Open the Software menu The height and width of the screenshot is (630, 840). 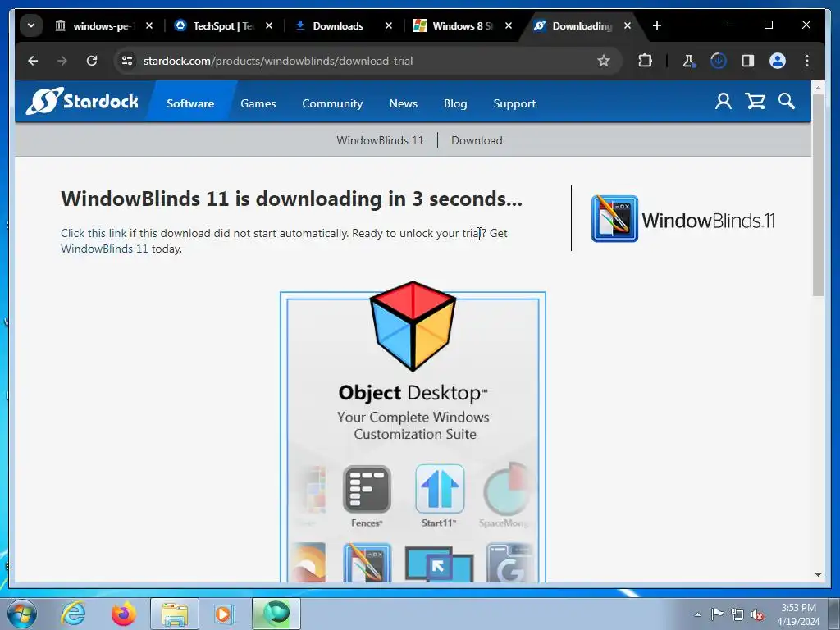coord(190,103)
